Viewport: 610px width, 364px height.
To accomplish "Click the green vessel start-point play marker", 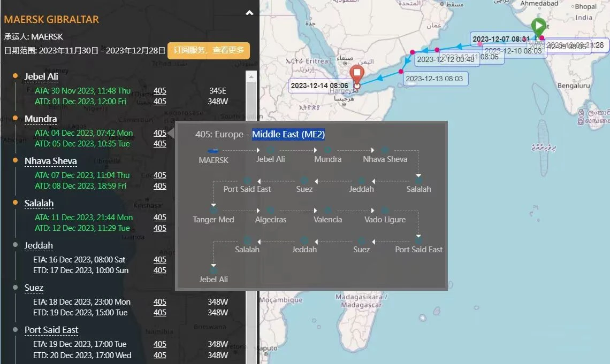I will coord(539,27).
